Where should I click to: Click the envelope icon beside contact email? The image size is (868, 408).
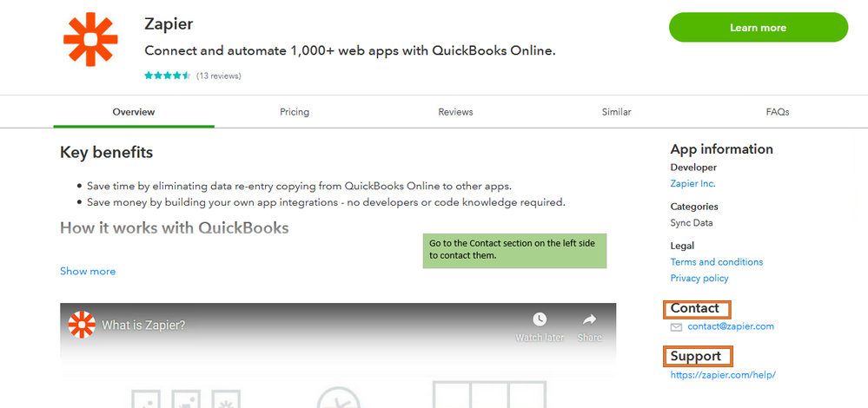click(x=676, y=327)
